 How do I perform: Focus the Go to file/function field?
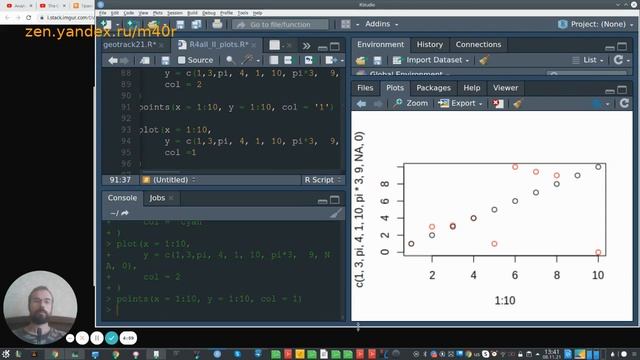coord(280,24)
